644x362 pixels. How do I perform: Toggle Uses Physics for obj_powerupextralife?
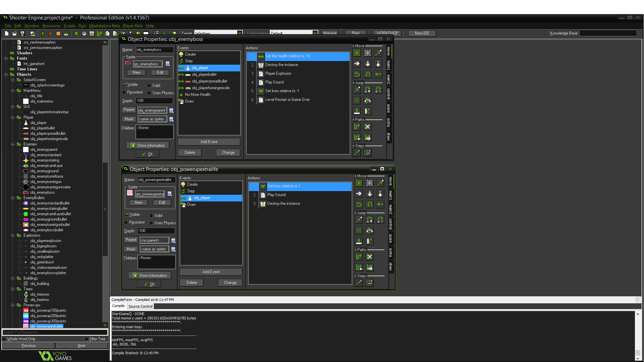tap(152, 223)
